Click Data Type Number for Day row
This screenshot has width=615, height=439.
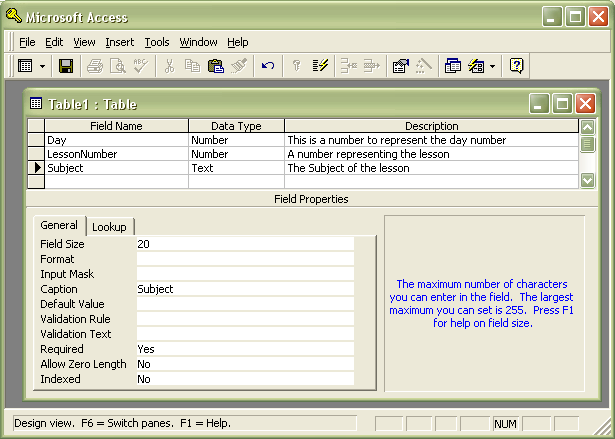237,140
